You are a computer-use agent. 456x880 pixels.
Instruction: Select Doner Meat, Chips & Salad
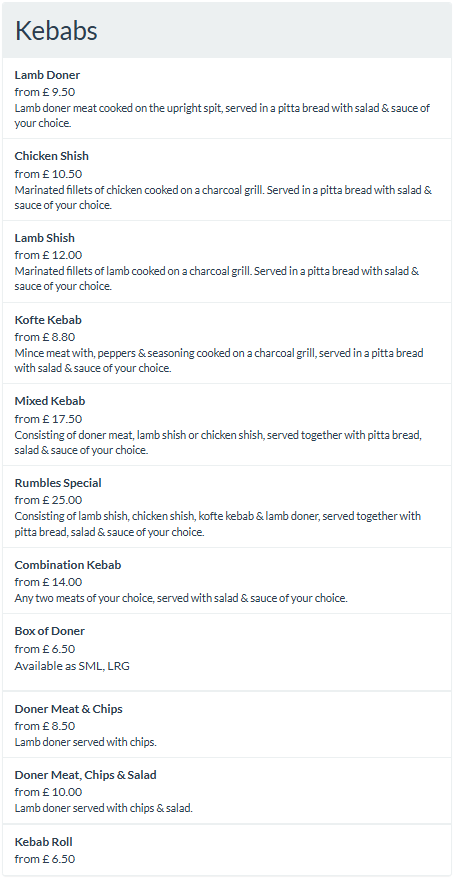227,791
